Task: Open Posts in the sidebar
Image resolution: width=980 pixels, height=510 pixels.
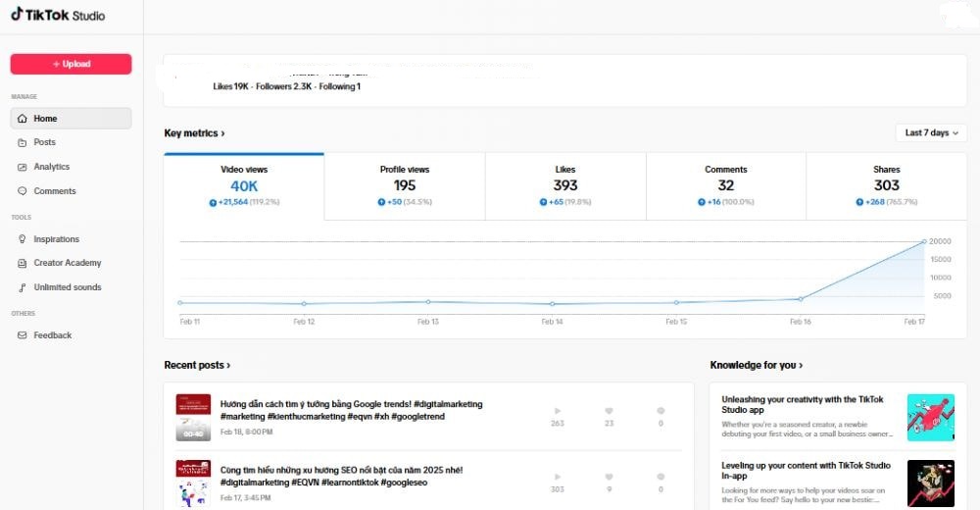Action: point(44,142)
